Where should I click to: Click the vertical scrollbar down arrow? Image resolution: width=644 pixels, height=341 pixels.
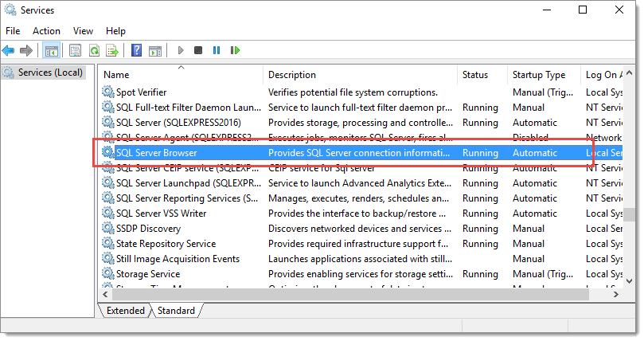click(x=629, y=281)
